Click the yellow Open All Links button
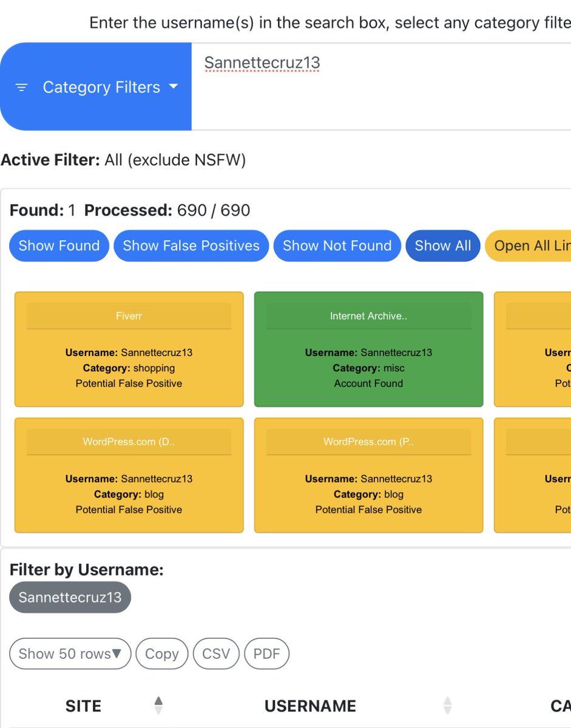The image size is (571, 728). click(528, 246)
